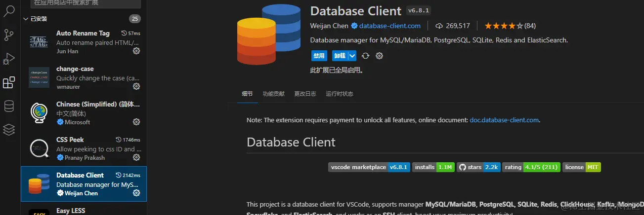Switch to the 更改日志 changelog tab
The image size is (644, 215).
click(x=305, y=94)
